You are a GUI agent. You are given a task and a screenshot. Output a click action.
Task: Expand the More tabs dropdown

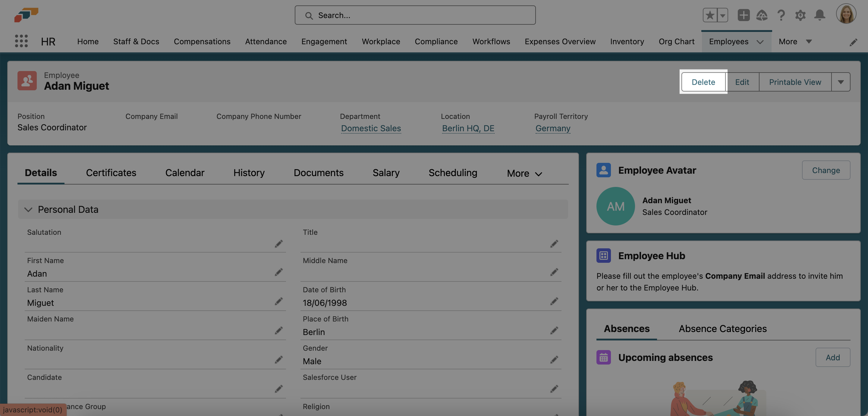(524, 173)
